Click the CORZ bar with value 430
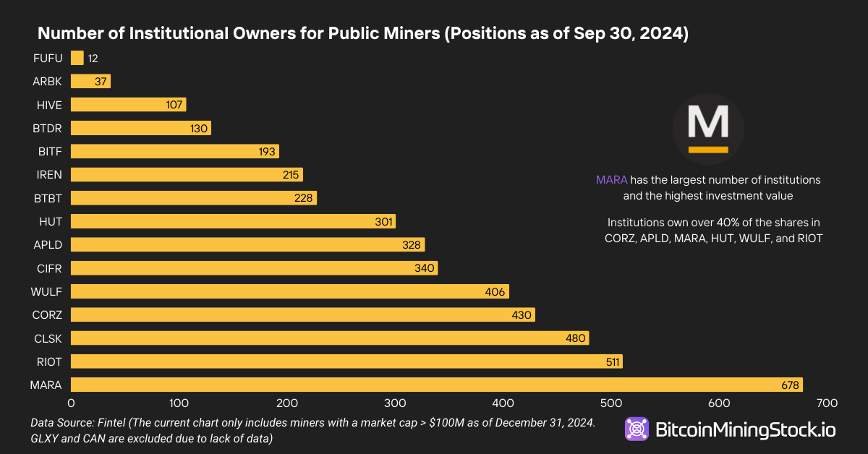The image size is (868, 454). click(303, 315)
